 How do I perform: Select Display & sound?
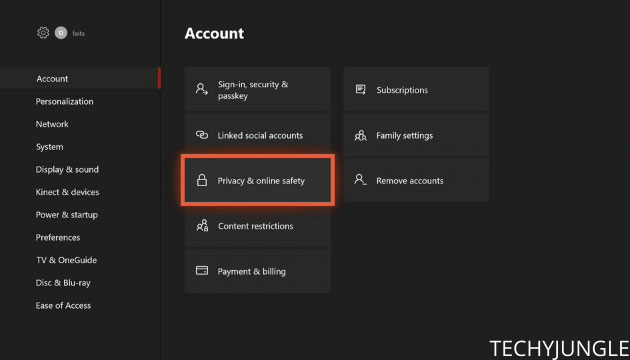(x=67, y=170)
